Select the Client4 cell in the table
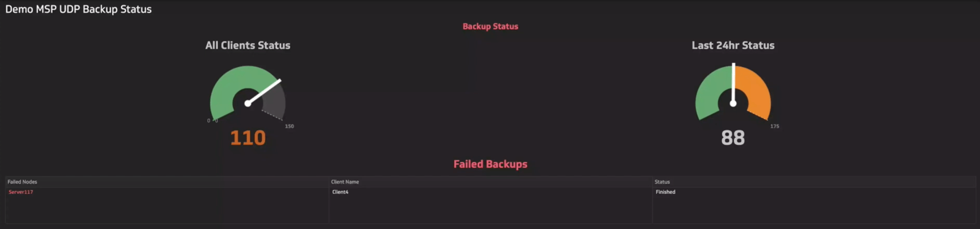This screenshot has height=229, width=980. 340,192
